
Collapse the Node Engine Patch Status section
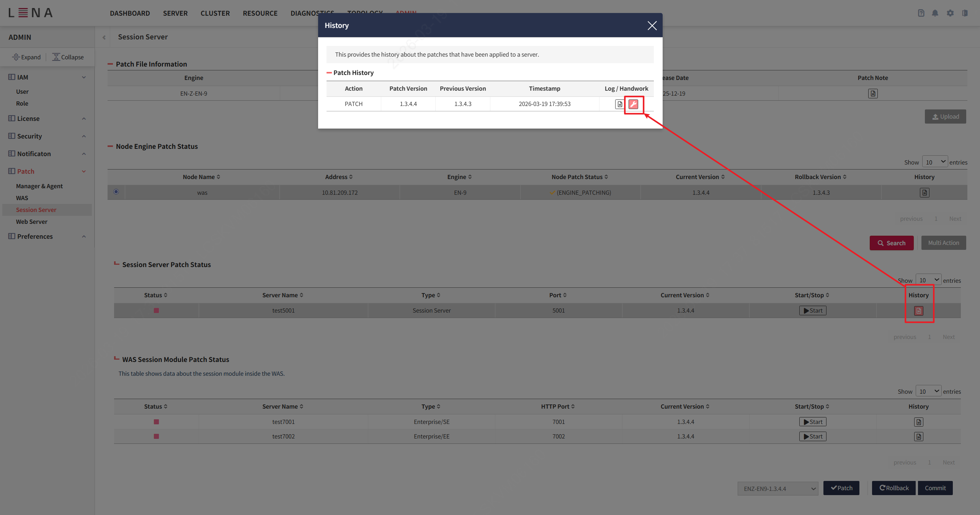click(110, 147)
